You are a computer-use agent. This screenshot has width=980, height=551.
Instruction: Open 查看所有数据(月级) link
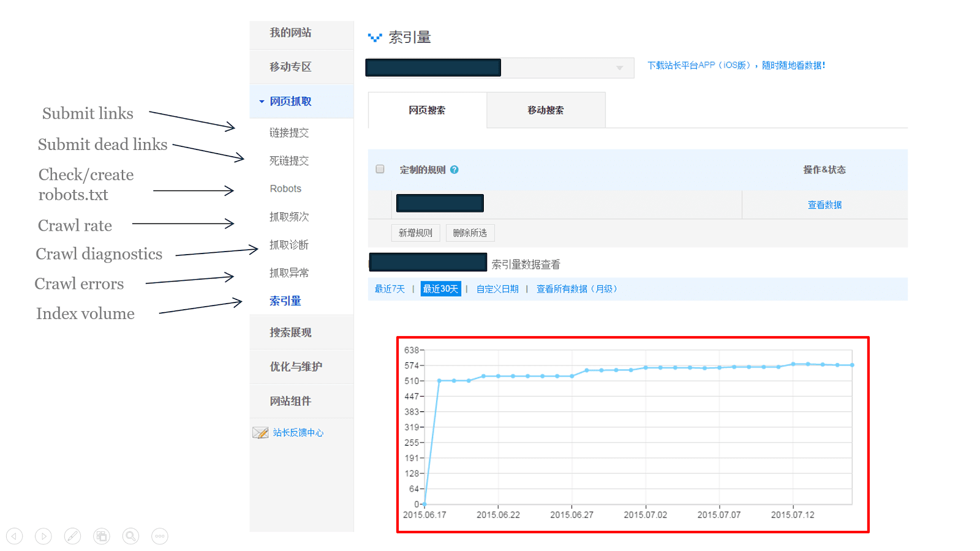pyautogui.click(x=577, y=289)
